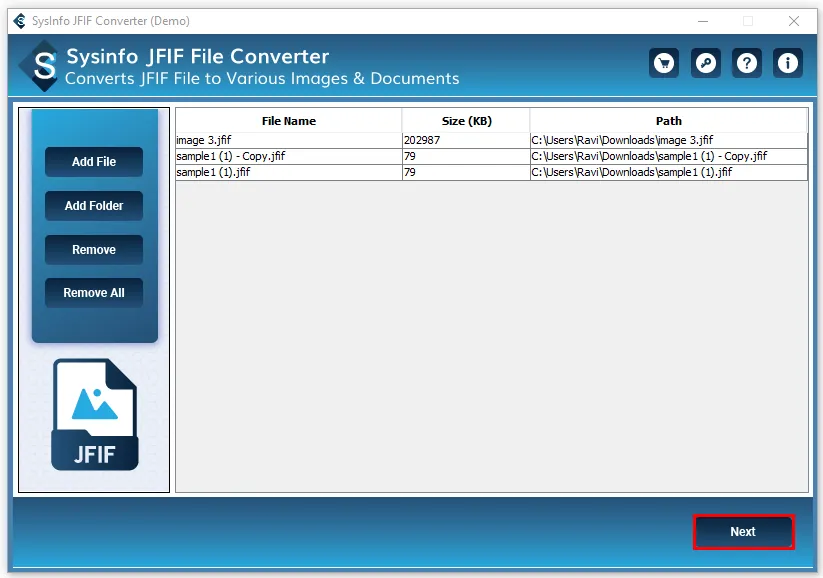Screen dimensions: 823x578
Task: Click the title bar Sysinfo app icon
Action: click(x=19, y=21)
